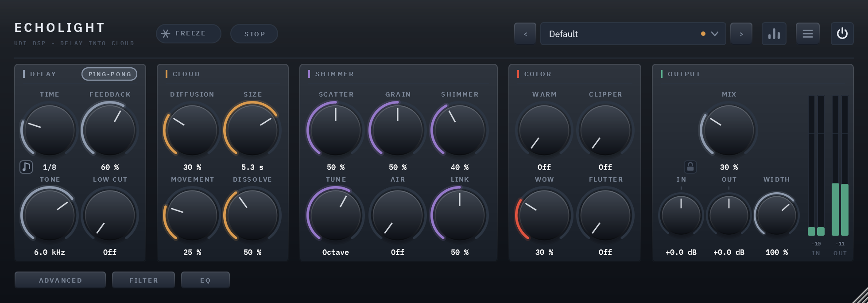Click the Stop button

(254, 34)
